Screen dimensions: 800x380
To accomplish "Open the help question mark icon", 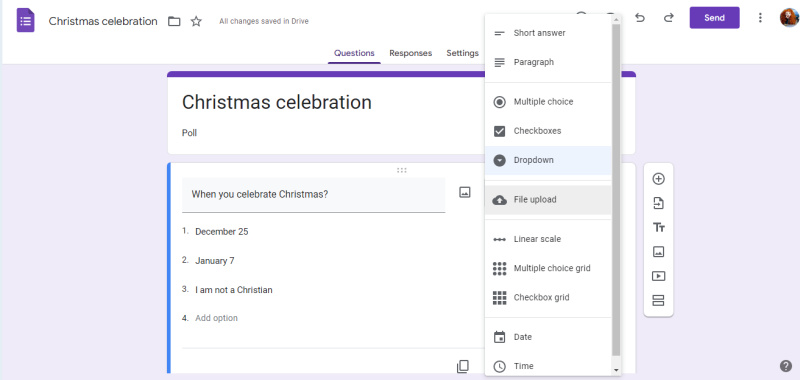I will 786,366.
